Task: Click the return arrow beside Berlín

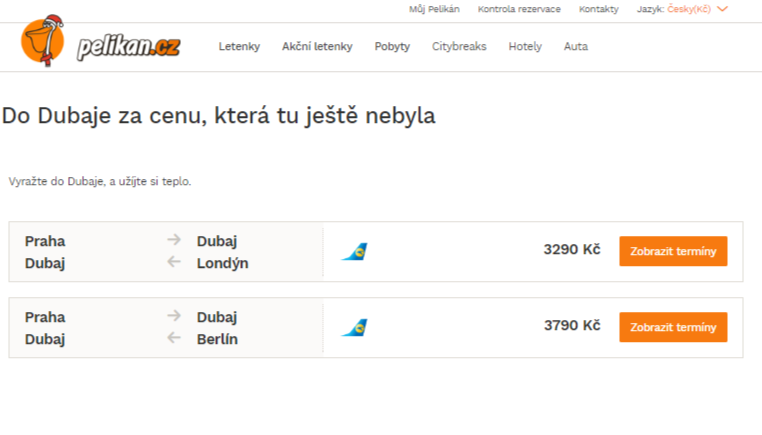Action: (174, 338)
